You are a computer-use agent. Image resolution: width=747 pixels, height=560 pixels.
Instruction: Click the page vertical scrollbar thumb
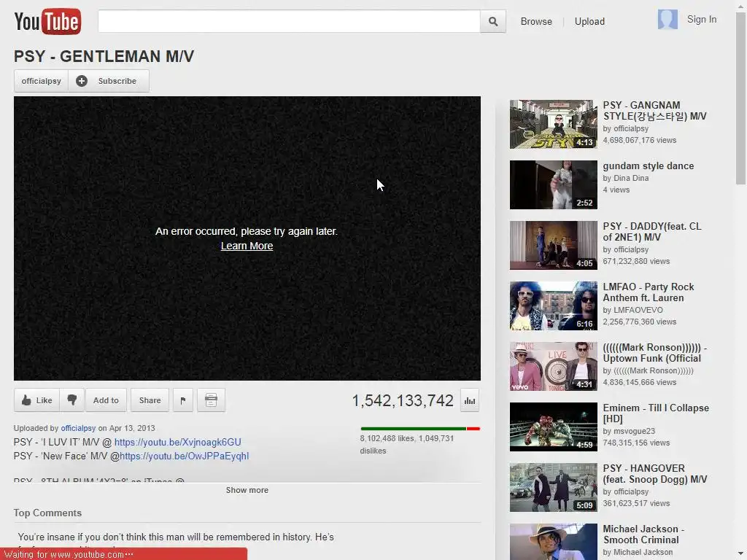(740, 98)
